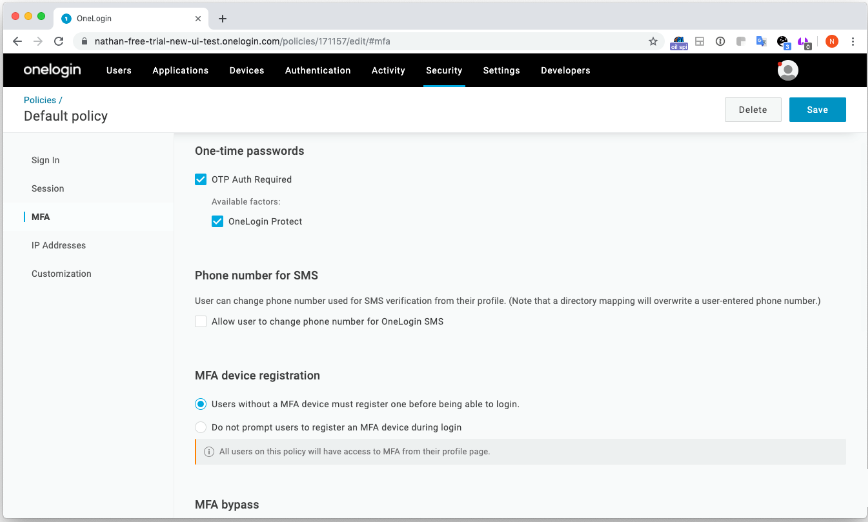868x522 pixels.
Task: Open a new browser tab
Action: 223,18
